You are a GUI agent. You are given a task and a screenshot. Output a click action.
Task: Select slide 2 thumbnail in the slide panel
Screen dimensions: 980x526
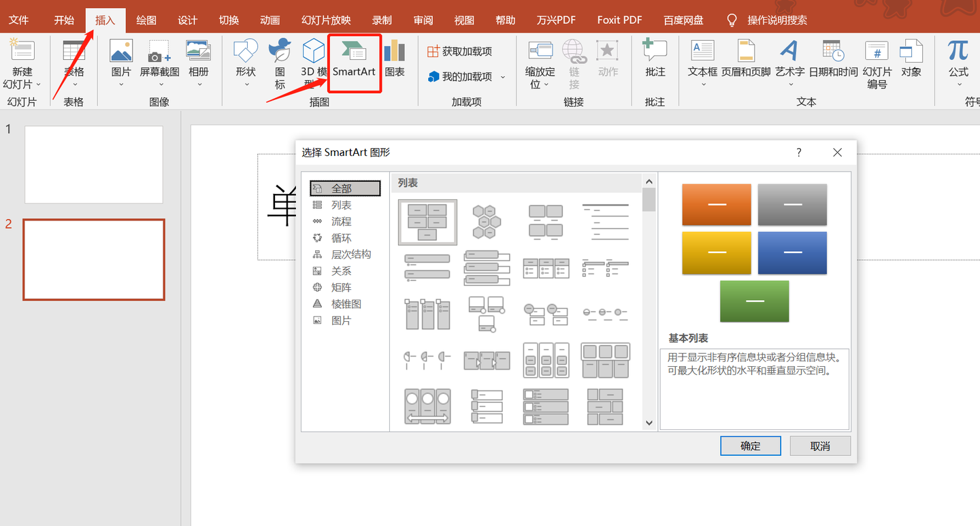pyautogui.click(x=94, y=259)
